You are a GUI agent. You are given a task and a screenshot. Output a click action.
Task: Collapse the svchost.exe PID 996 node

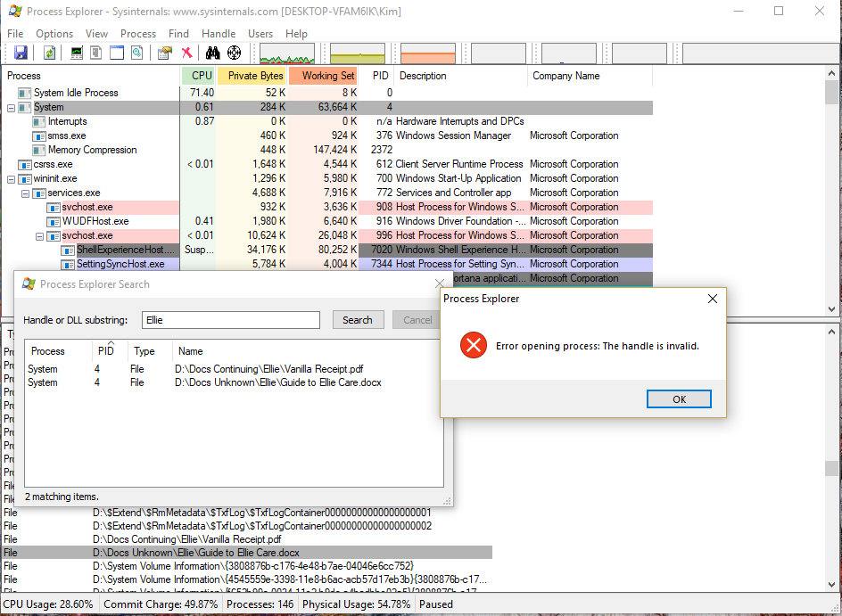pos(40,235)
